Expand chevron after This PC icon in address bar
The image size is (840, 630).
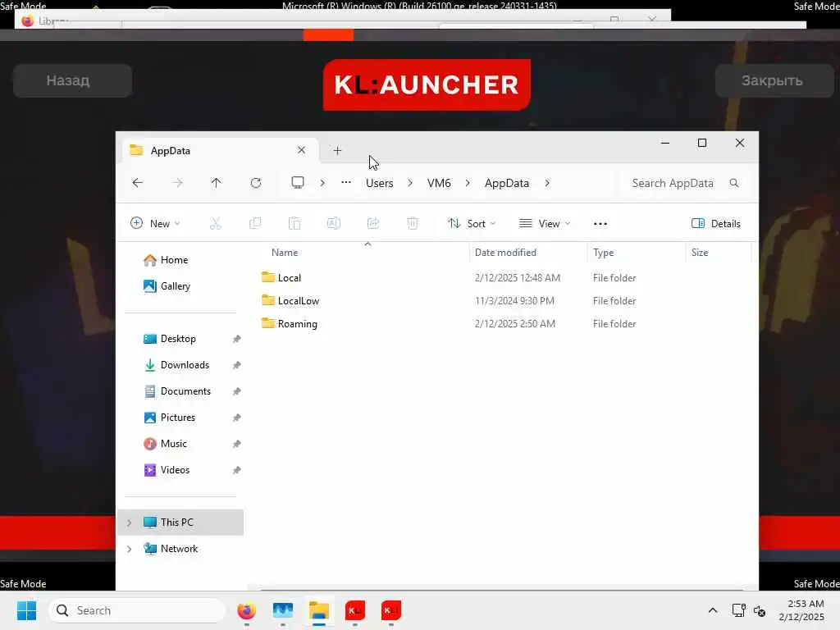coord(322,183)
